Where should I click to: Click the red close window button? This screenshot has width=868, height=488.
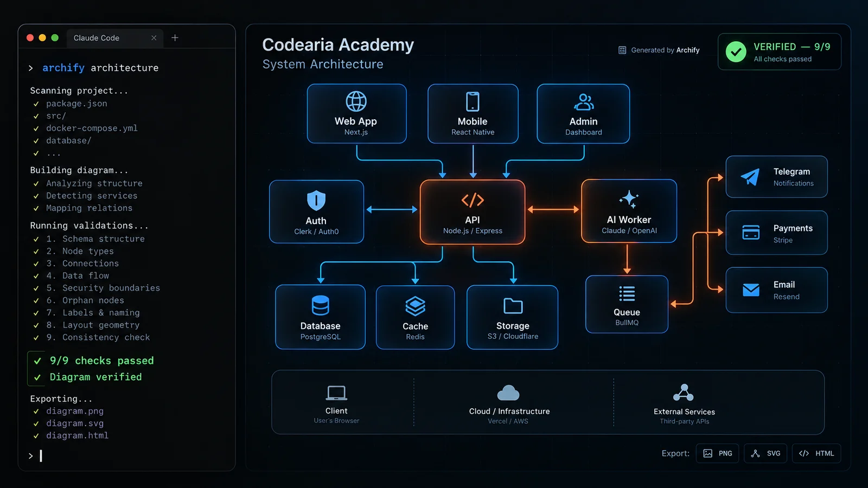30,38
